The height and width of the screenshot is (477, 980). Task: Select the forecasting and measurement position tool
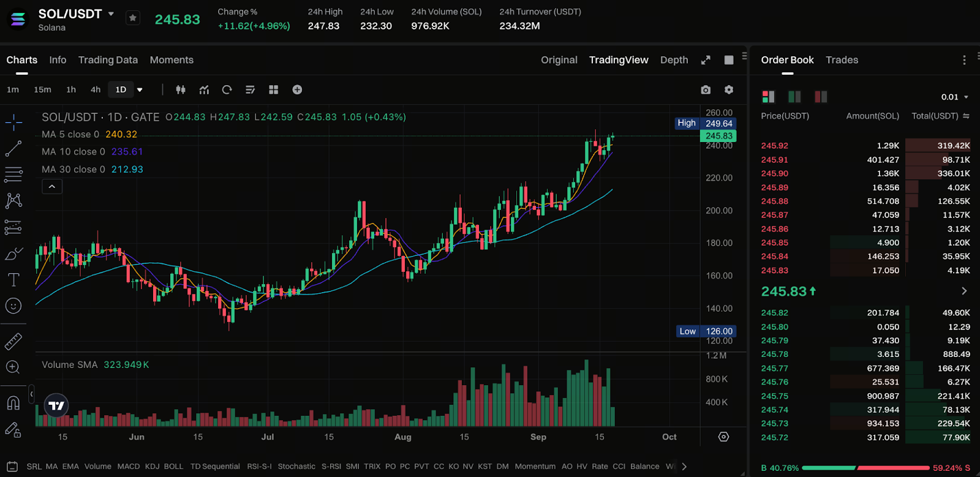pyautogui.click(x=13, y=227)
